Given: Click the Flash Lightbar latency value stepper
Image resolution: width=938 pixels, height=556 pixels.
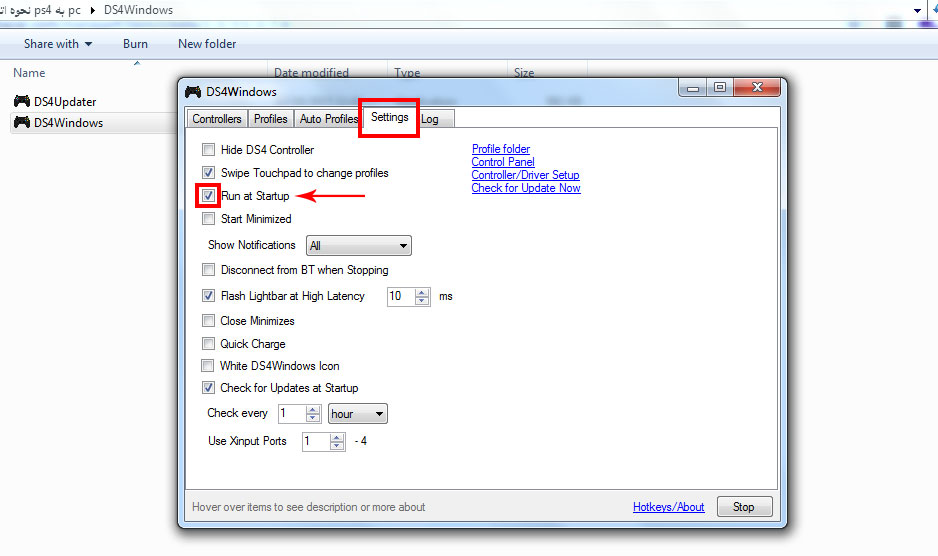Looking at the screenshot, I should 422,297.
